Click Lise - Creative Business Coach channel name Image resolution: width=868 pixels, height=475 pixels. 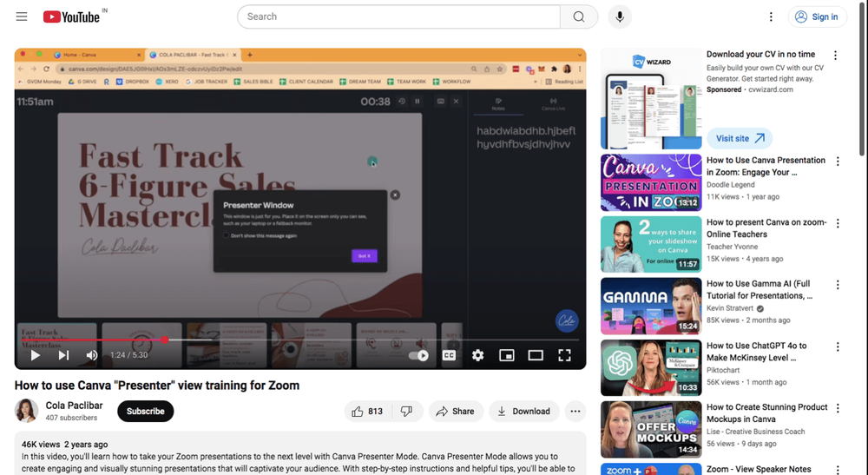[756, 432]
